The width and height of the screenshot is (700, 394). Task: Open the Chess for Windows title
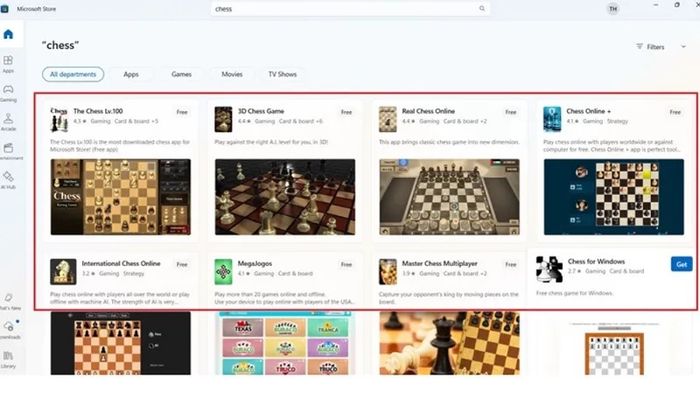tap(596, 261)
